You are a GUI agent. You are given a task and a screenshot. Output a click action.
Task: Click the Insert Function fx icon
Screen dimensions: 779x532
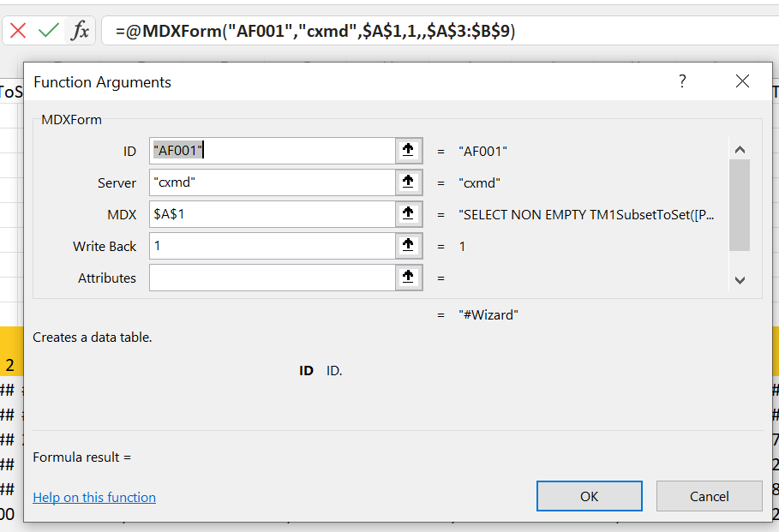coord(80,32)
